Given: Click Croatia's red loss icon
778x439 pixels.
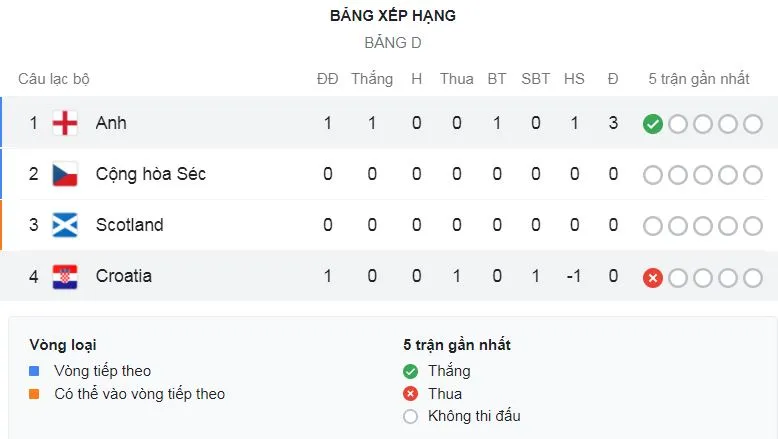Looking at the screenshot, I should click(x=653, y=277).
